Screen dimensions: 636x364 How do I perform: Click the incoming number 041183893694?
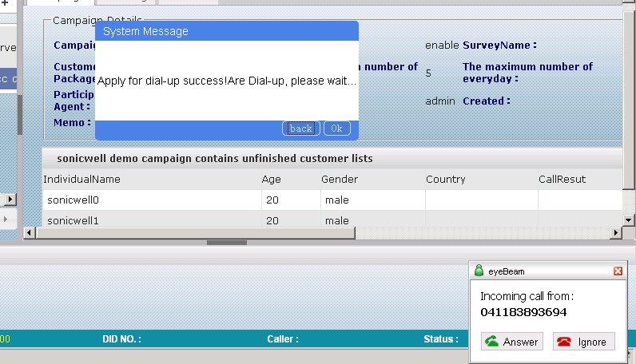coord(523,312)
